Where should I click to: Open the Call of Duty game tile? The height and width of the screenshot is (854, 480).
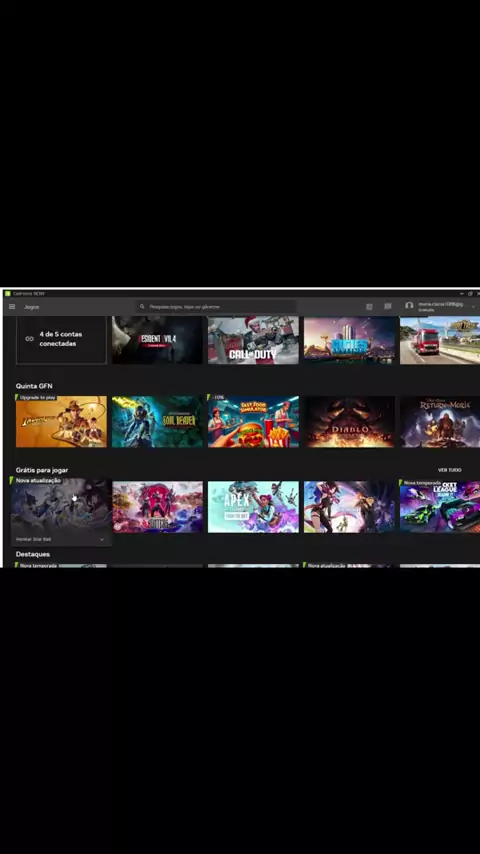pos(253,340)
